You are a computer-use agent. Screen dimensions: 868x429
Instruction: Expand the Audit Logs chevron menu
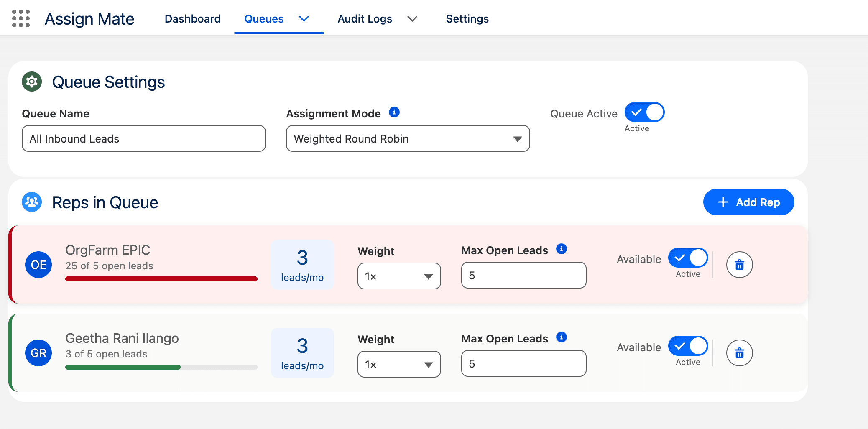(x=412, y=19)
